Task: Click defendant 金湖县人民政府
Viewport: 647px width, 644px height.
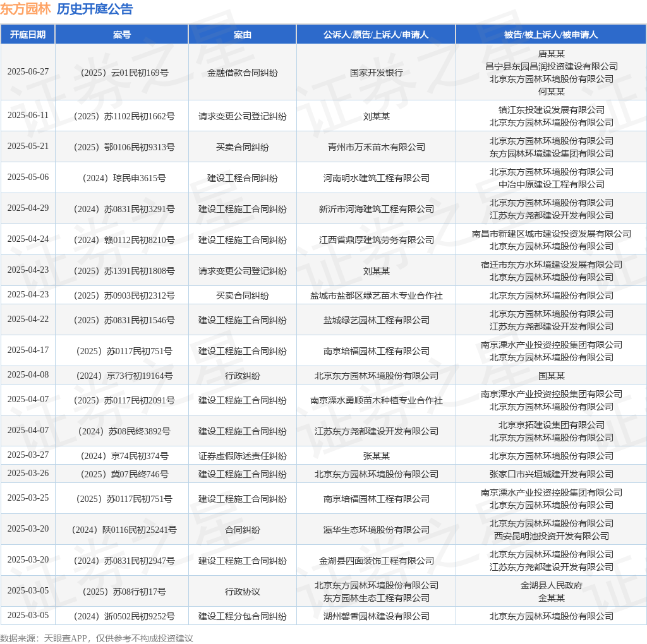Action: [x=551, y=585]
